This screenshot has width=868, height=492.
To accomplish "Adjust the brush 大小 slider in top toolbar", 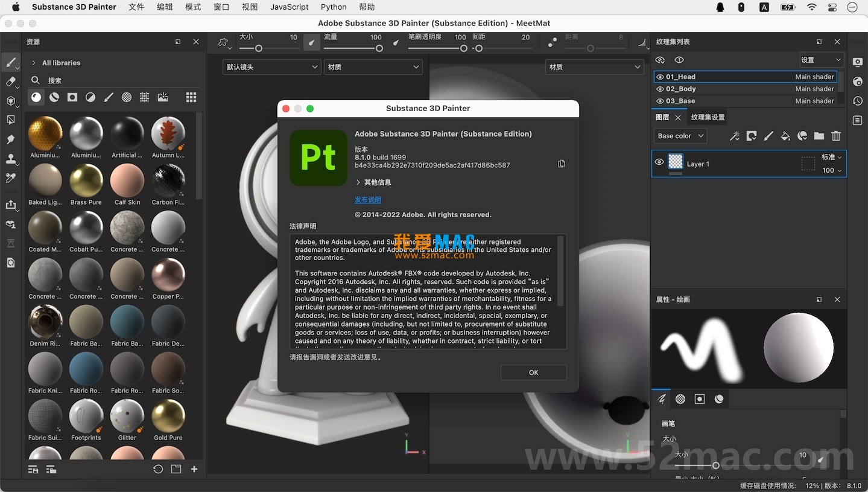I will pyautogui.click(x=268, y=48).
